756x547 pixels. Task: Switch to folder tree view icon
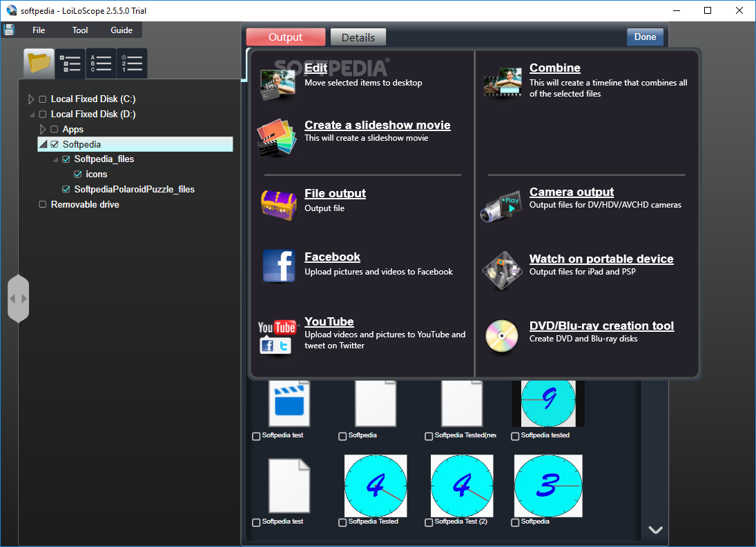39,63
